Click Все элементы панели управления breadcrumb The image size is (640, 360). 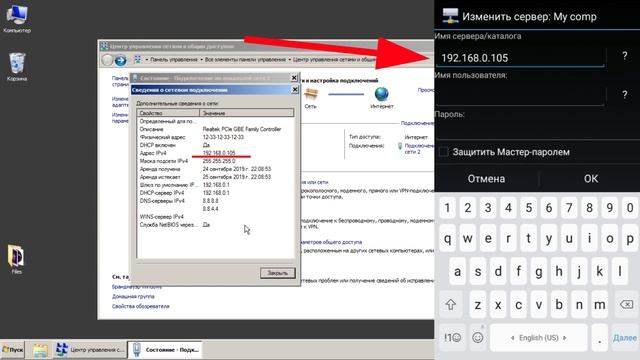pos(245,60)
